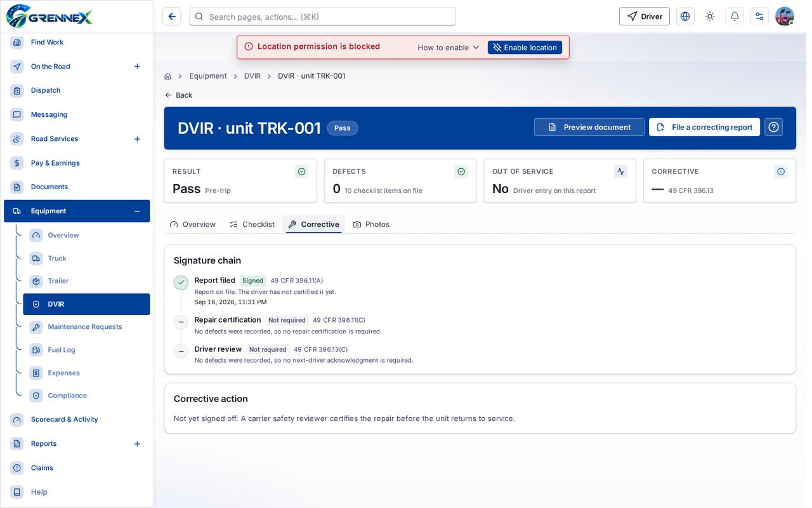812x508 pixels.
Task: Open the Equipment breadcrumb link
Action: pos(208,76)
